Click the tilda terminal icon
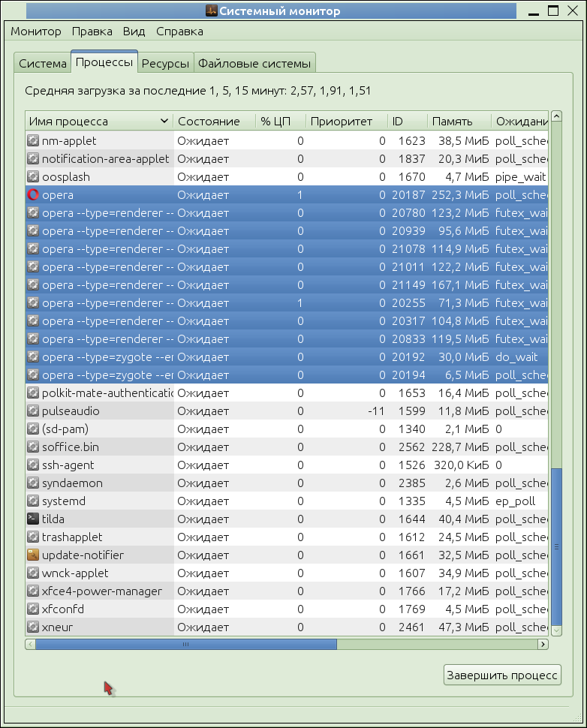Viewport: 587px width, 728px height. (x=33, y=519)
